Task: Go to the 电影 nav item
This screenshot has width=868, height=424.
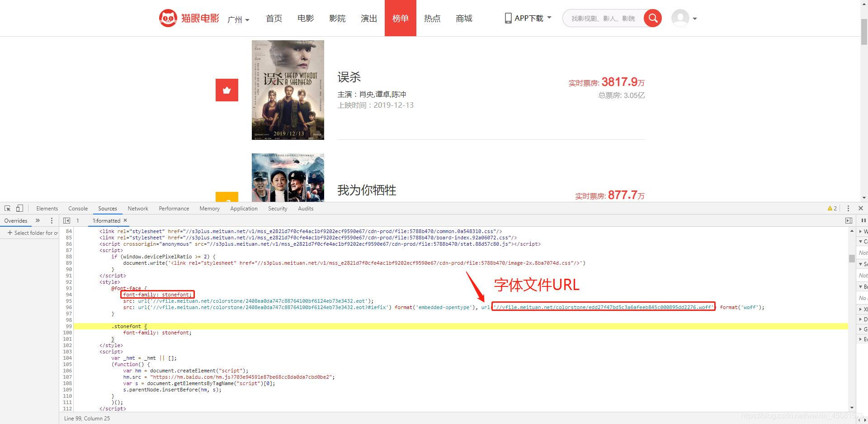Action: point(306,18)
